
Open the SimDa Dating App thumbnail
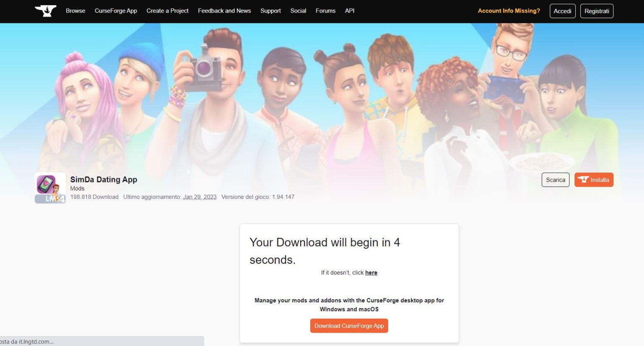(49, 187)
